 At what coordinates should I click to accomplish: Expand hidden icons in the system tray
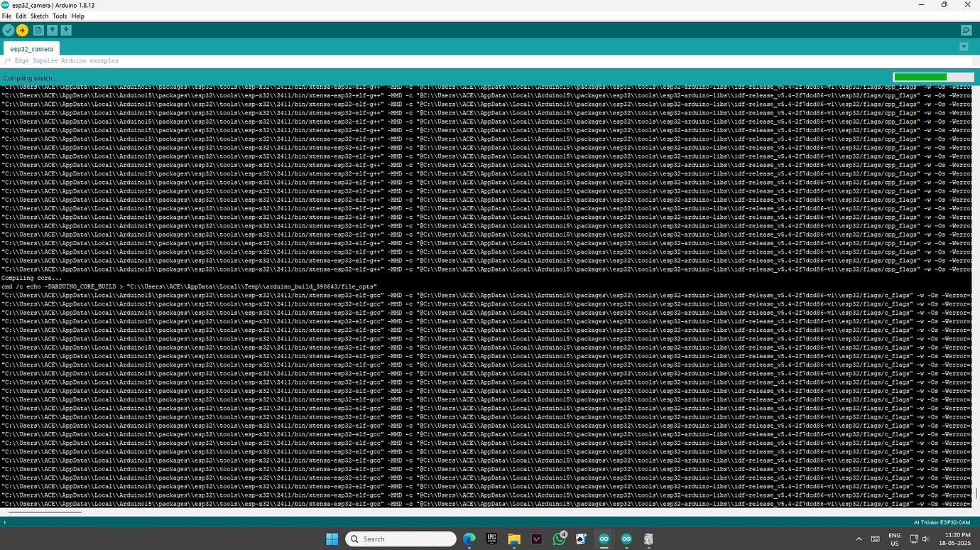pos(859,539)
